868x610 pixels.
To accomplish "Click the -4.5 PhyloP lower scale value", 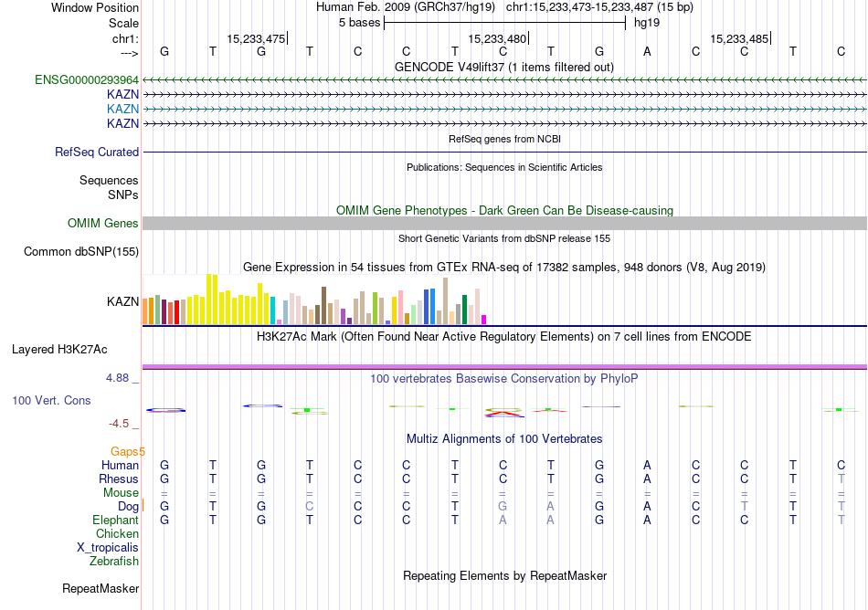I will point(119,425).
